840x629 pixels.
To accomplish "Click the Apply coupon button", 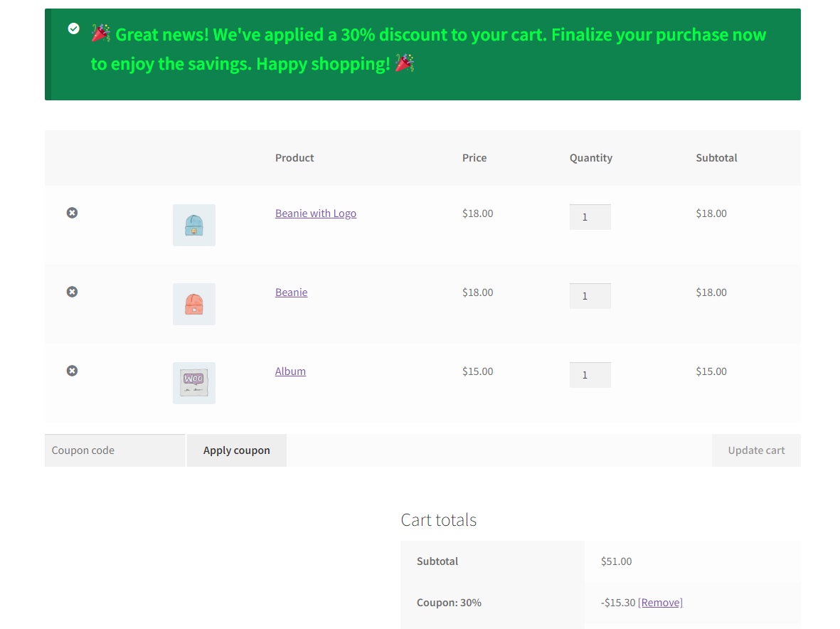I will click(x=237, y=450).
